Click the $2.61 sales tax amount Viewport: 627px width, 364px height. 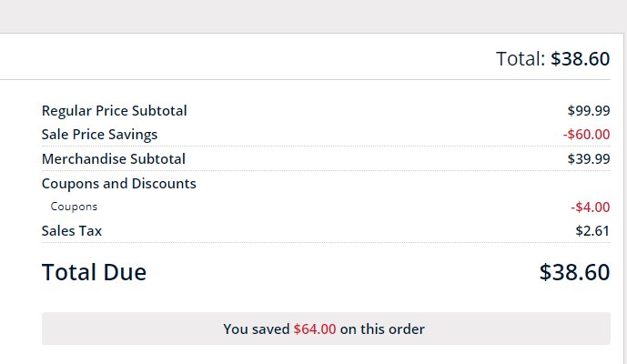coord(592,231)
